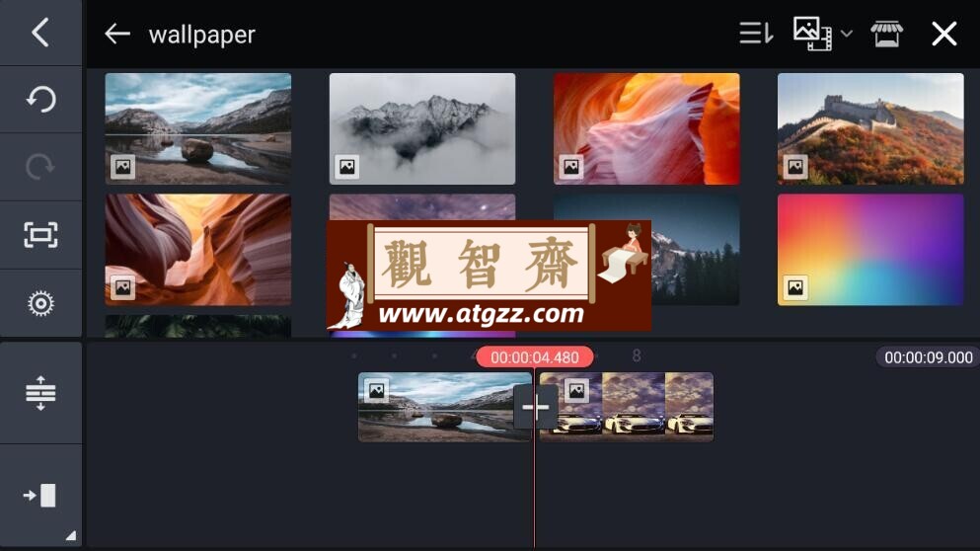This screenshot has height=551, width=980.
Task: Go back from the wallpaper folder
Action: point(117,34)
